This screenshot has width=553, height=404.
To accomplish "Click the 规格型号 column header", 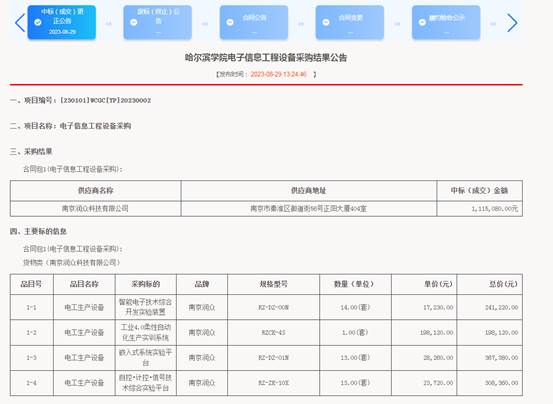I will coord(273,284).
